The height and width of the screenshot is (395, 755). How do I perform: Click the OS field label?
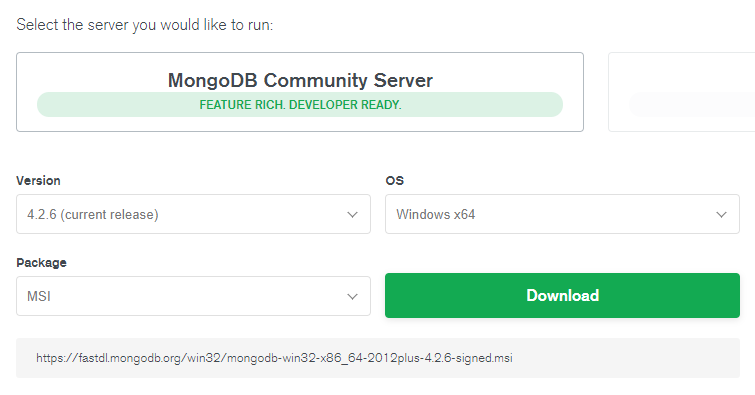394,181
